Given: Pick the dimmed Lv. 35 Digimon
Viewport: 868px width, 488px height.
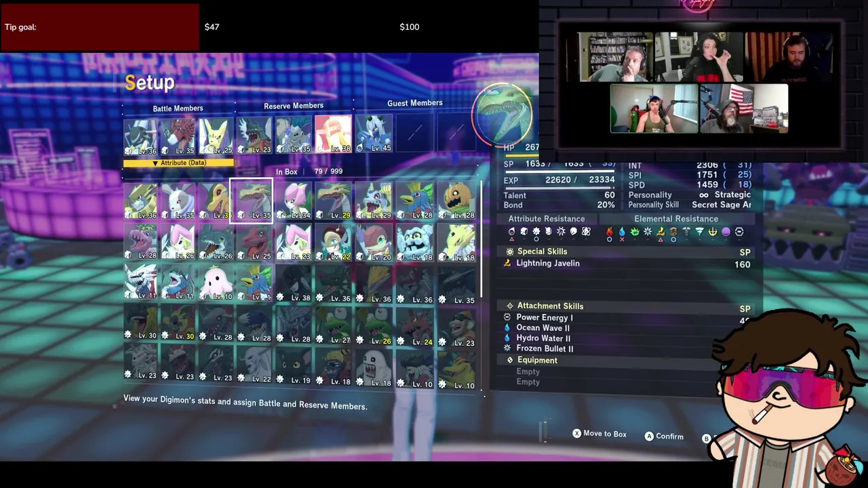Looking at the screenshot, I should coord(458,285).
